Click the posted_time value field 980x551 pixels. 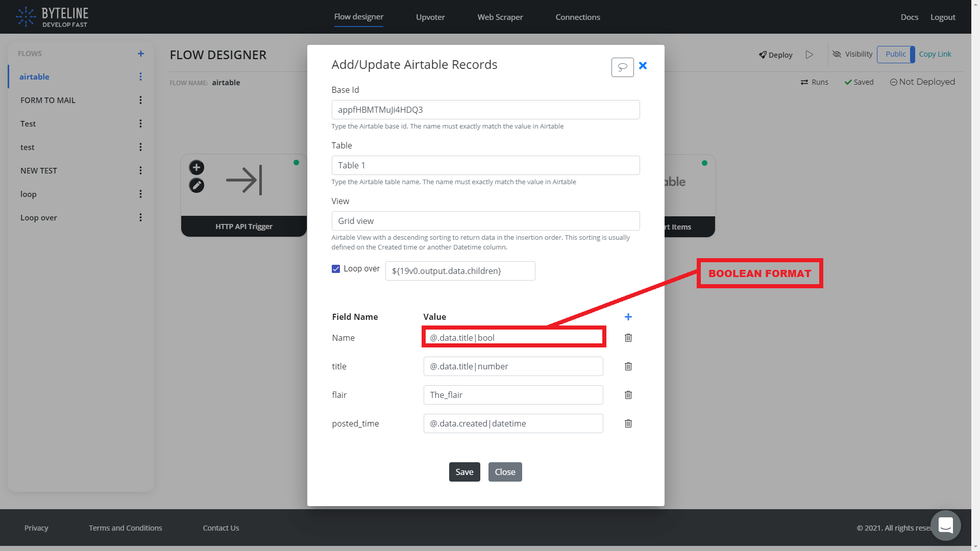pos(513,423)
